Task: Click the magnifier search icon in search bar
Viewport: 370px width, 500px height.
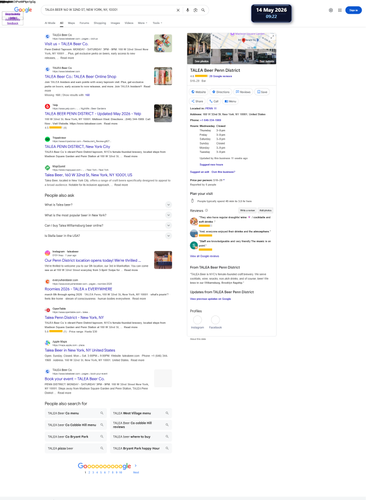Action: (203, 10)
